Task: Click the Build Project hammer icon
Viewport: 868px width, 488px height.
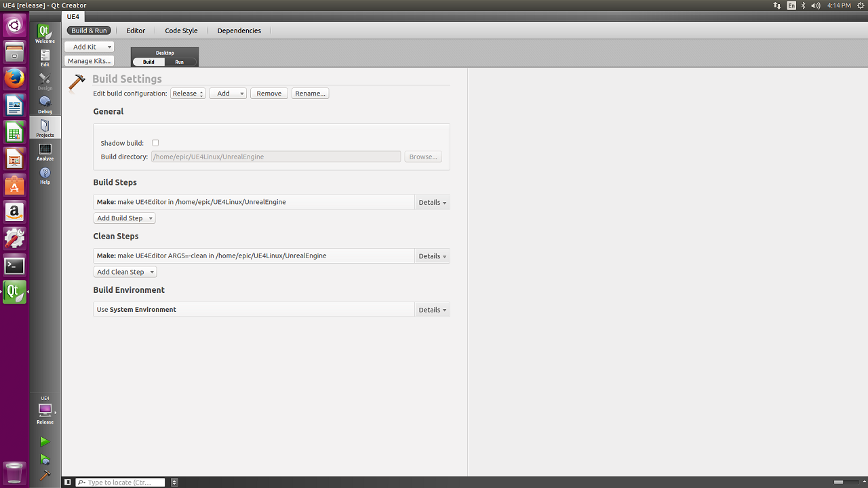Action: pos(45,475)
